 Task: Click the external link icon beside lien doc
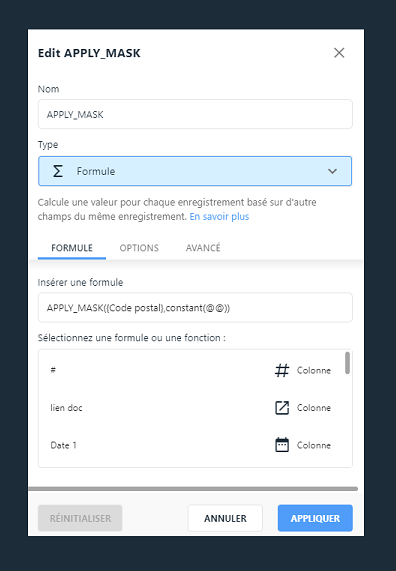(282, 408)
